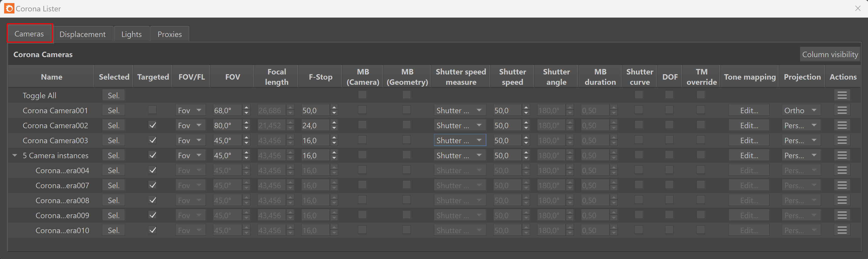Open actions menu for Corona...era009 row
Image resolution: width=868 pixels, height=259 pixels.
842,215
